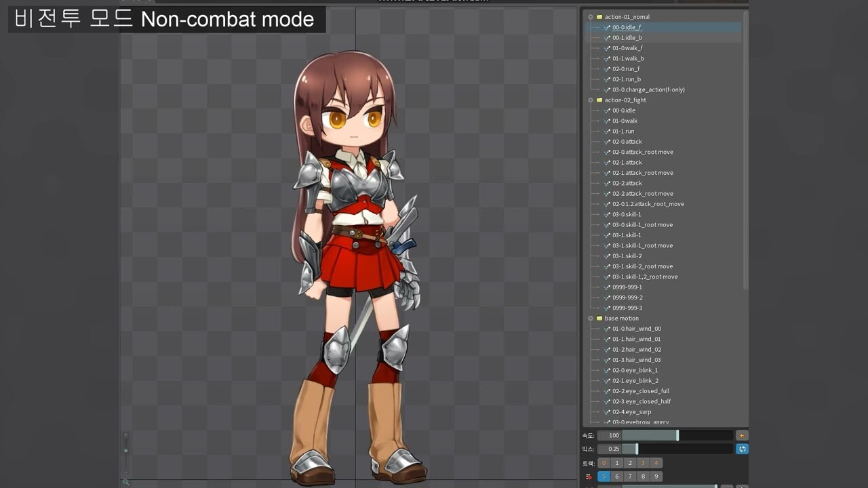This screenshot has height=488, width=868.
Task: Click the animation icon beside 02-0.eye_blink_1
Action: (606, 370)
